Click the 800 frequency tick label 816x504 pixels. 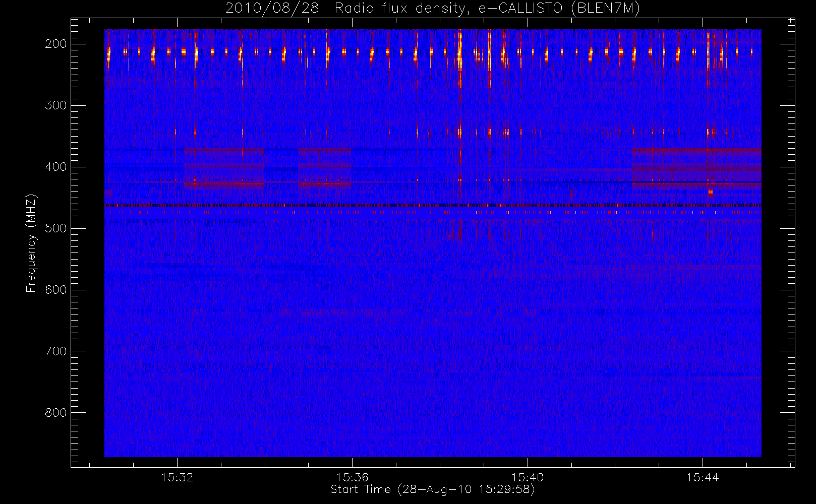(x=56, y=413)
